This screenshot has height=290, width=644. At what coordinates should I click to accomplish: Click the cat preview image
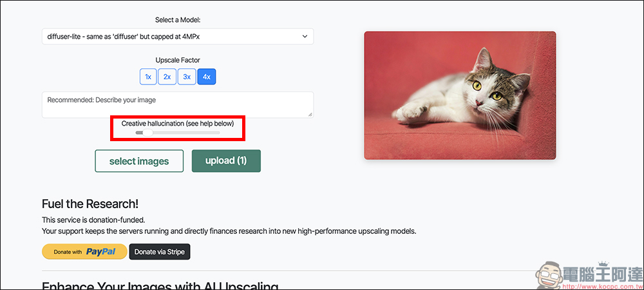460,95
